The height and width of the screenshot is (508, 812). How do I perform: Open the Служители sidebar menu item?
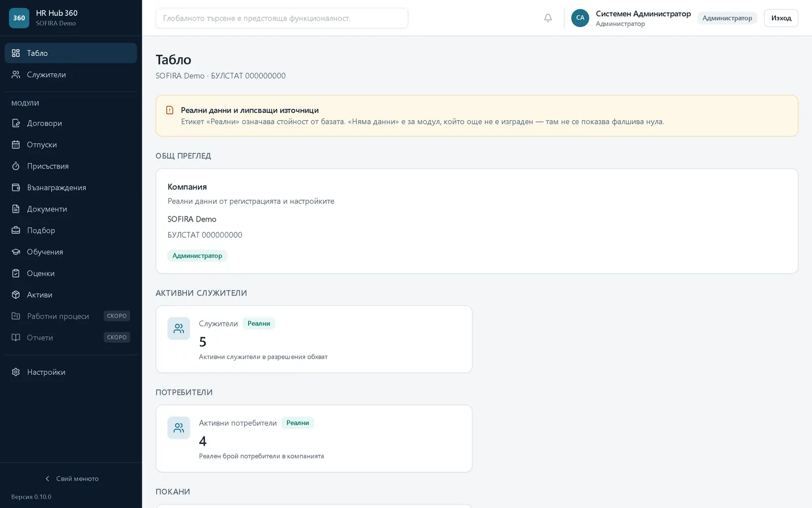pyautogui.click(x=71, y=75)
